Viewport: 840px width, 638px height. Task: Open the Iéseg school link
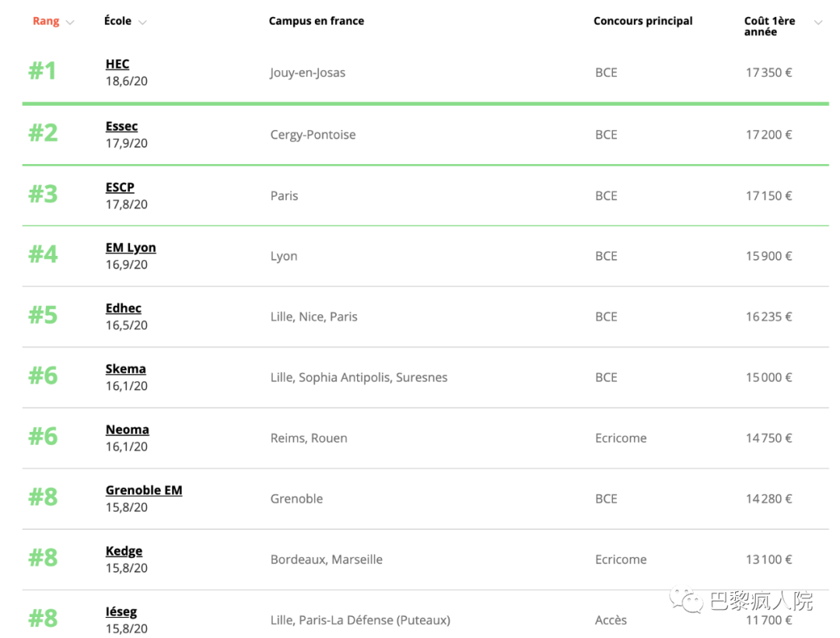tap(121, 612)
